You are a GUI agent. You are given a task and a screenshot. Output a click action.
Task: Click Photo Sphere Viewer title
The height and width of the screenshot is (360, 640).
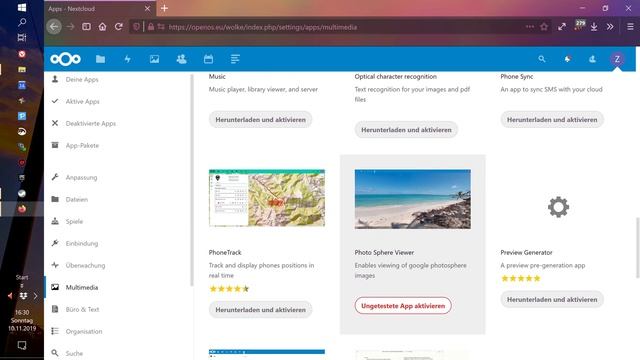(x=384, y=252)
